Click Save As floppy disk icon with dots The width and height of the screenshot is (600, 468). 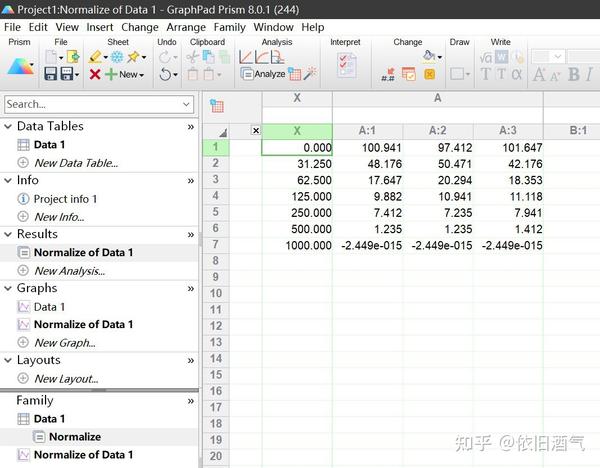coord(67,73)
